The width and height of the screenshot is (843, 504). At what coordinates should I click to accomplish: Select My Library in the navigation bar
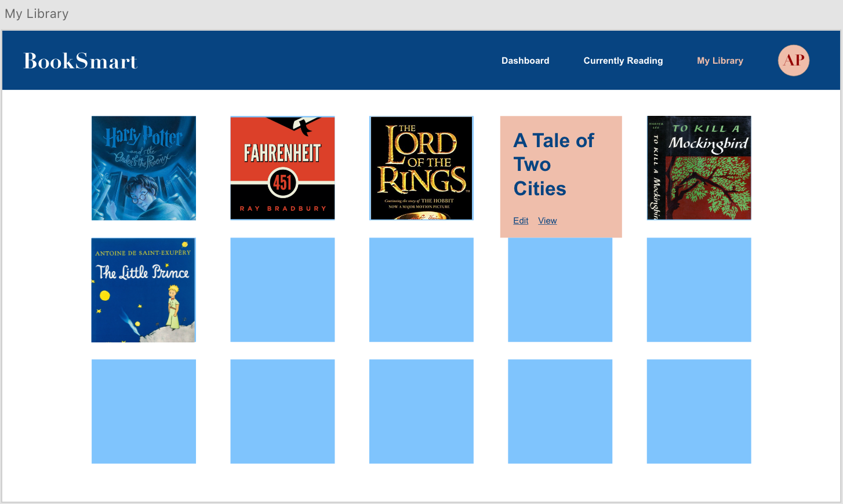(720, 61)
